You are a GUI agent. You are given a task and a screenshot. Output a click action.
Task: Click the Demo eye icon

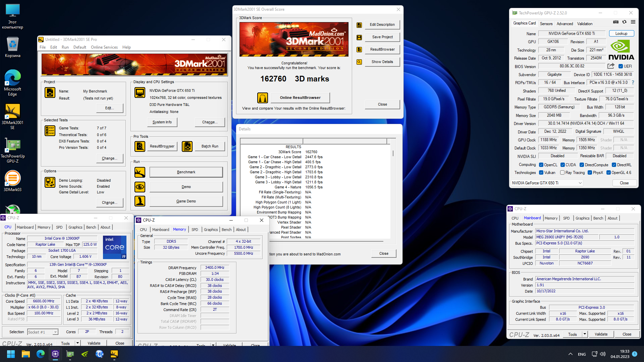(140, 187)
